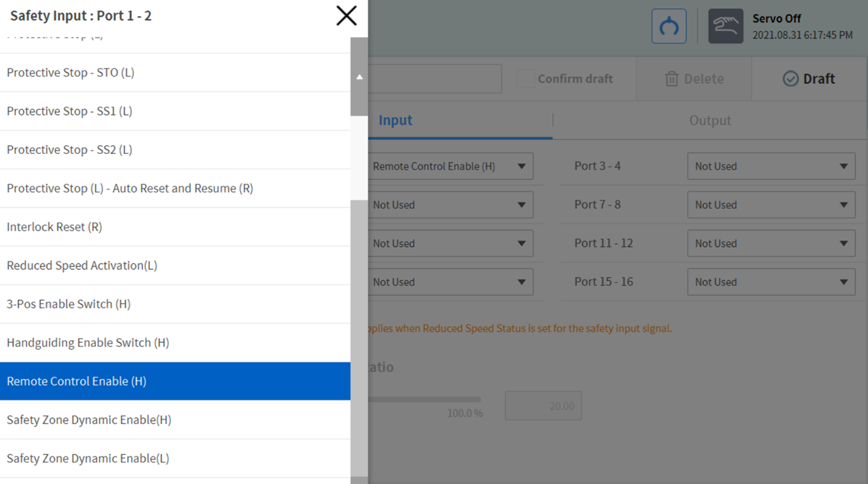
Task: Click the blue robot reset icon
Action: (x=668, y=27)
